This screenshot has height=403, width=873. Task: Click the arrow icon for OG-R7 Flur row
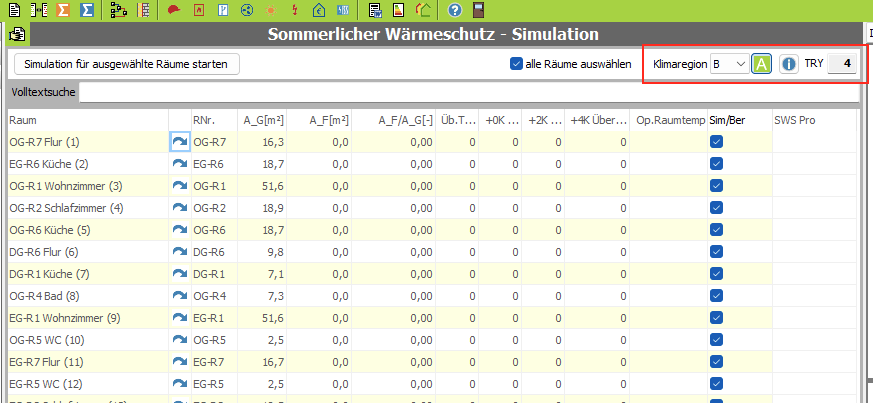pyautogui.click(x=180, y=142)
